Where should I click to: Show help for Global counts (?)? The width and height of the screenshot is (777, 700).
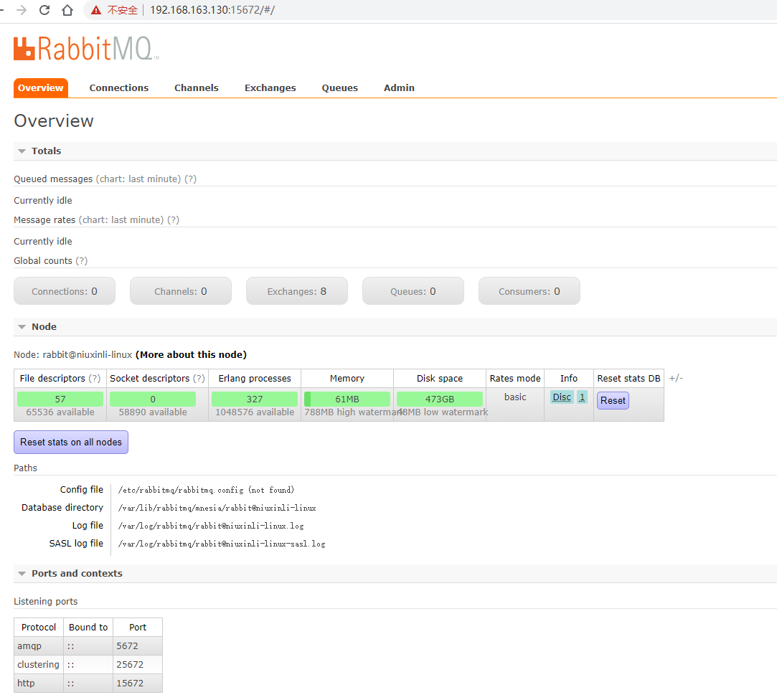click(81, 260)
